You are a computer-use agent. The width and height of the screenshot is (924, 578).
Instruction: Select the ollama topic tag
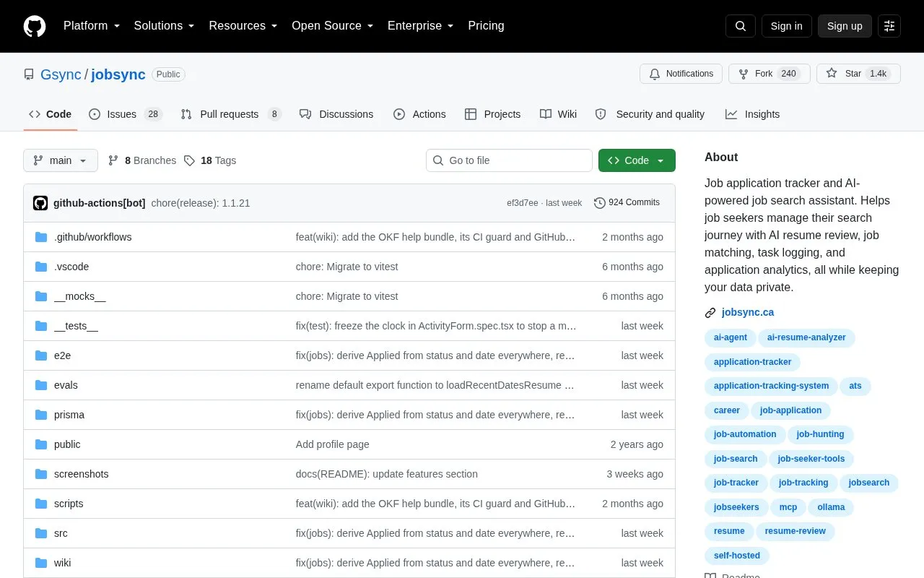831,507
